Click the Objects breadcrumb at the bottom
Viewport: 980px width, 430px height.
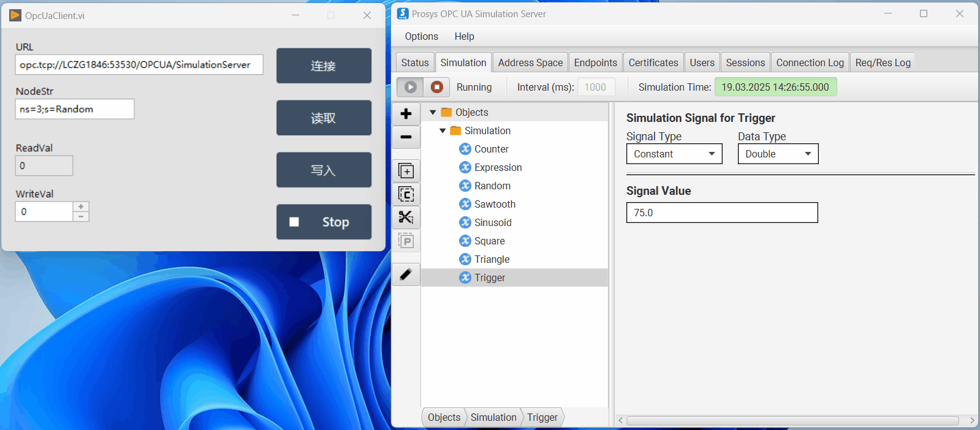444,417
